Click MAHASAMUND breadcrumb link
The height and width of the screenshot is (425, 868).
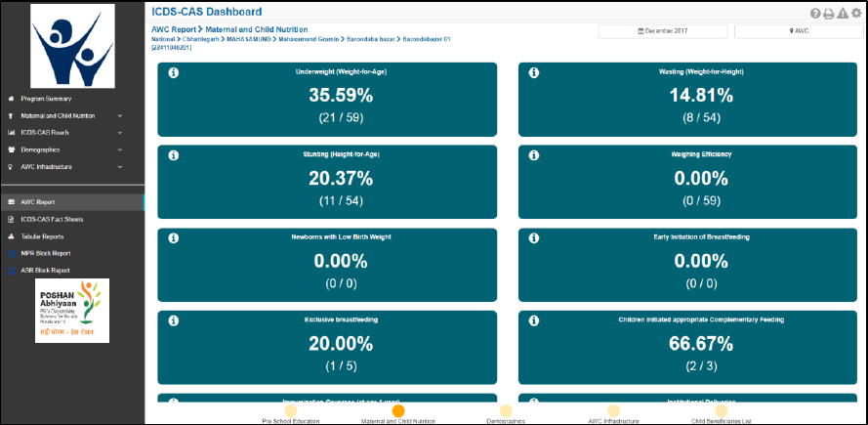tap(249, 40)
